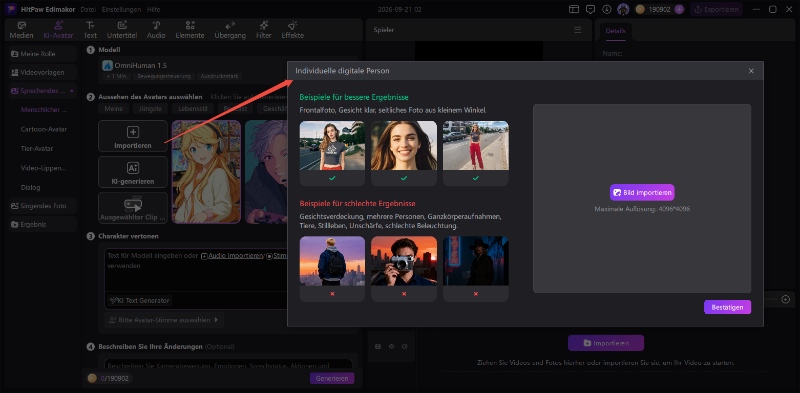This screenshot has width=800, height=393.
Task: Open the Untertitel toolbar tab
Action: (122, 30)
